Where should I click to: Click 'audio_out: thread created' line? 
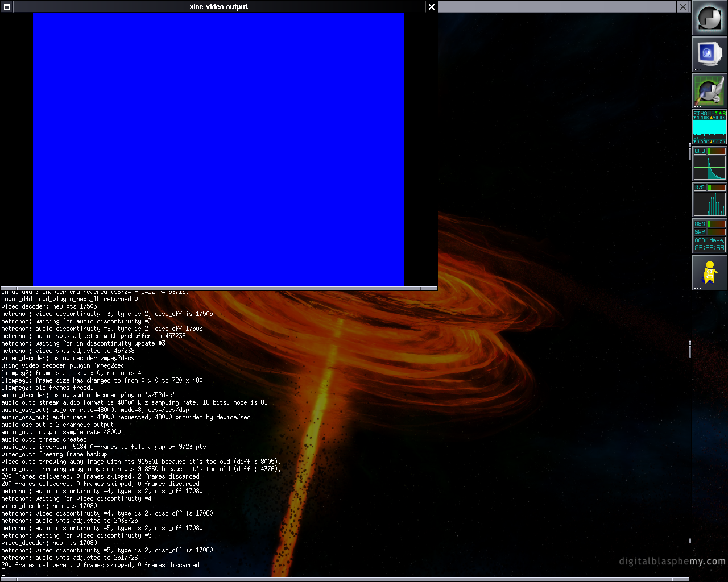click(44, 439)
